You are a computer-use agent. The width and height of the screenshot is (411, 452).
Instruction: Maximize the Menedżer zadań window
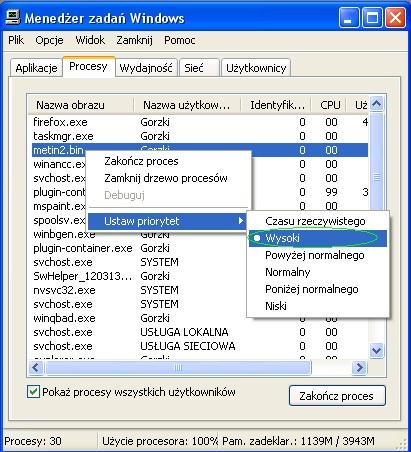[x=372, y=17]
